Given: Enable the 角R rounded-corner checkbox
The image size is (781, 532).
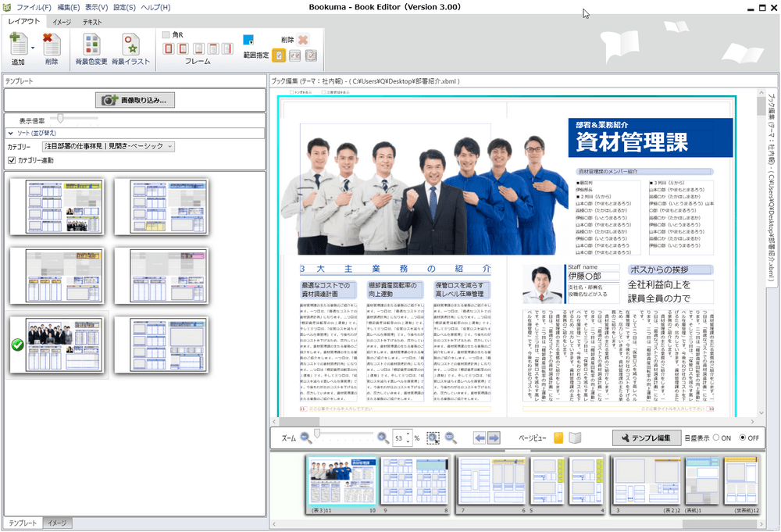Looking at the screenshot, I should (x=166, y=34).
